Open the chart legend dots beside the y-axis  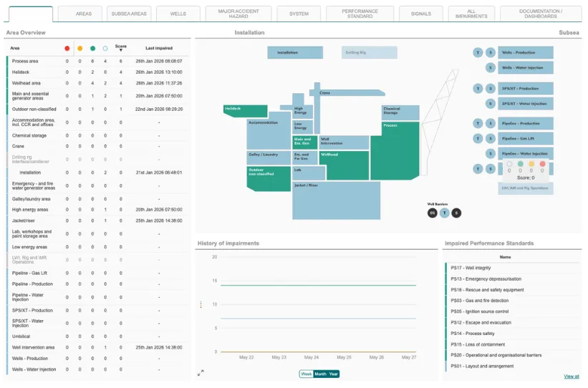point(201,304)
